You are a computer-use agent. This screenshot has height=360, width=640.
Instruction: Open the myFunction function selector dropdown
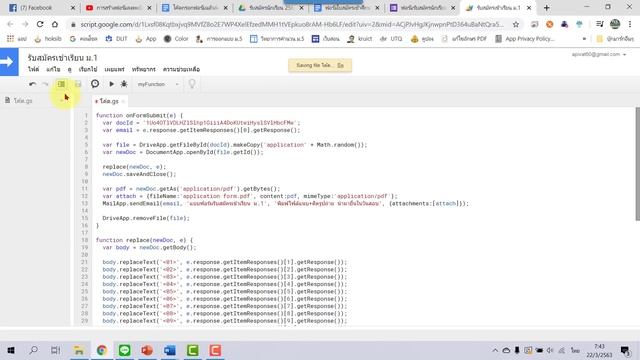[158, 84]
